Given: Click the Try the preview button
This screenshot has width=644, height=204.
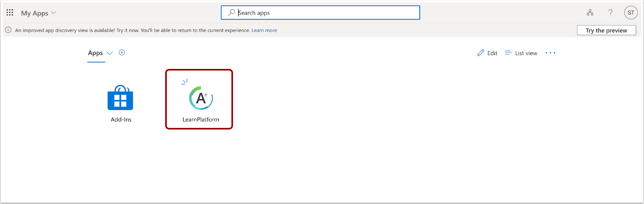Looking at the screenshot, I should (606, 30).
